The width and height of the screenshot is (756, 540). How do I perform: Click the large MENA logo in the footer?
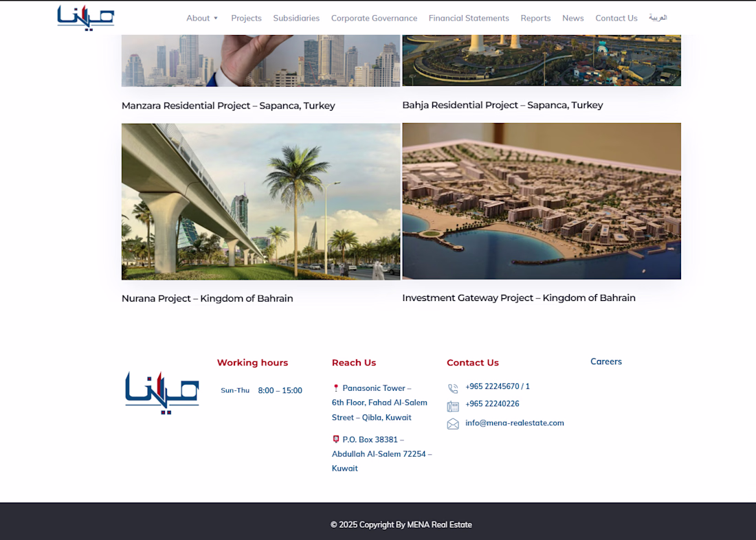point(162,392)
